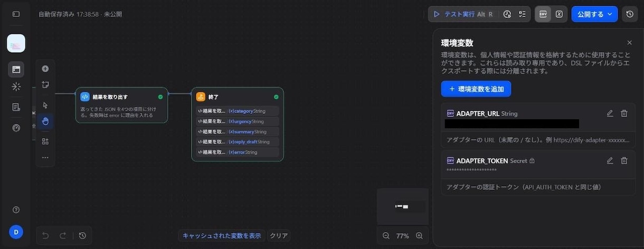Screen dimensions: 644x249
Task: Add a new node with plus icon
Action: 45,69
